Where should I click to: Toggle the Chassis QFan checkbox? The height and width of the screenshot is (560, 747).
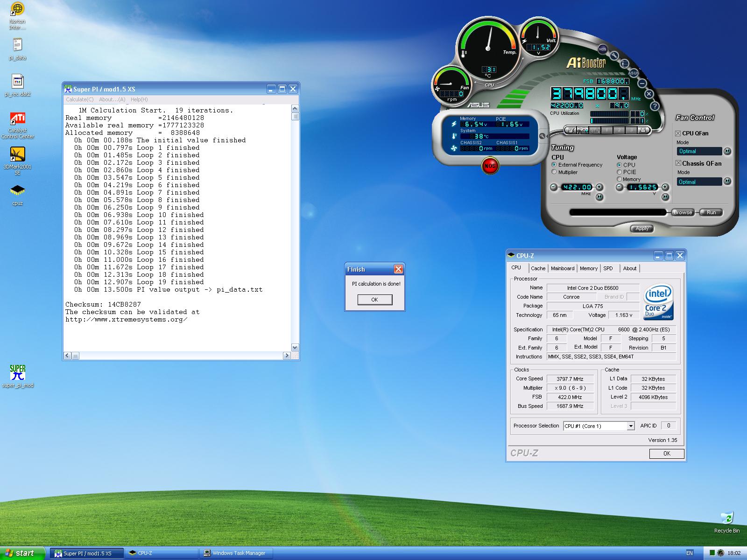678,163
